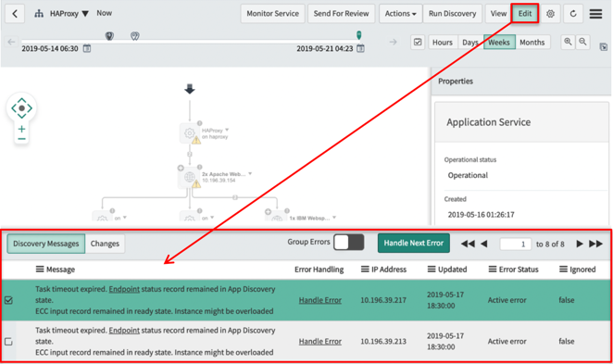Go back using the left chevron button
This screenshot has height=364, width=613.
pyautogui.click(x=15, y=14)
